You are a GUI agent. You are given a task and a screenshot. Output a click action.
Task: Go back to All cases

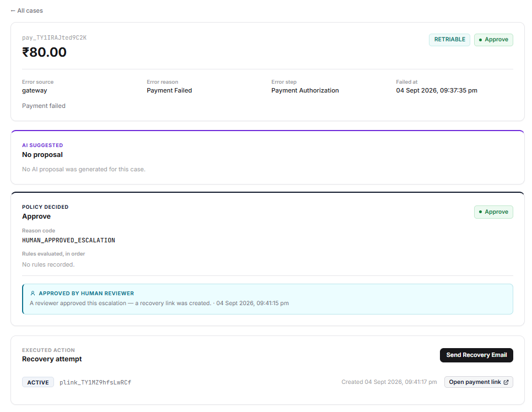coord(27,10)
